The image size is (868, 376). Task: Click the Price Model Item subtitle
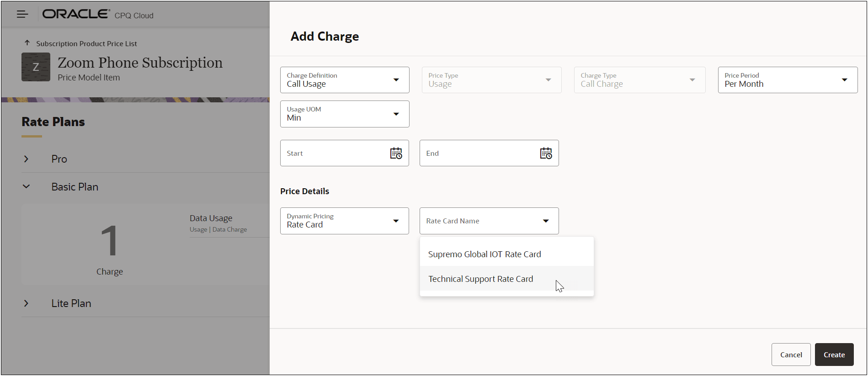point(89,78)
